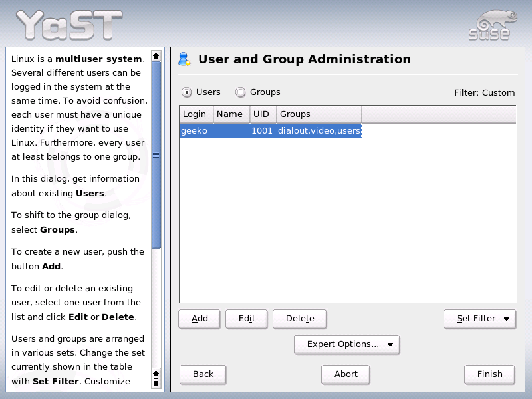Sort by the Name column header
This screenshot has width=532, height=399.
point(231,114)
